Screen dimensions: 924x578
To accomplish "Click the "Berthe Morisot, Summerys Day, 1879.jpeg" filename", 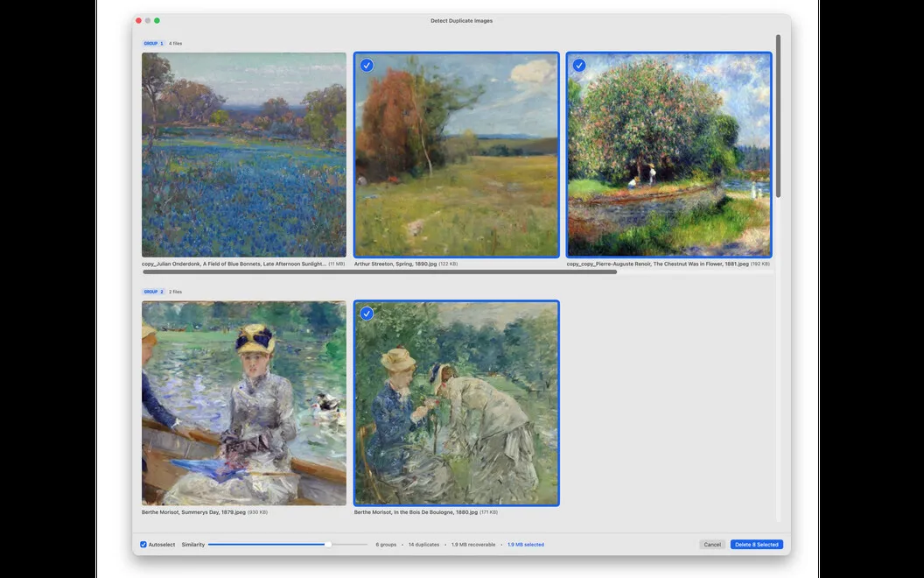I will click(x=193, y=512).
